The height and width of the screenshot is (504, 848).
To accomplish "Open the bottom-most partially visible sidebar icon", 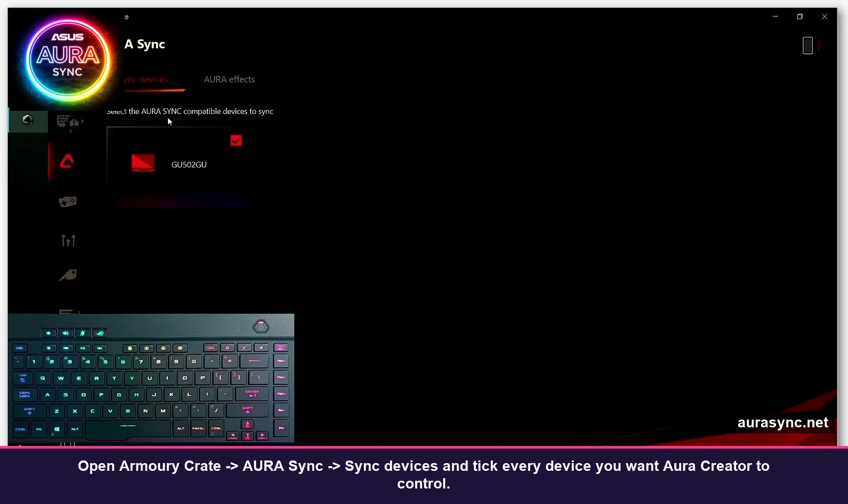I will tap(67, 312).
